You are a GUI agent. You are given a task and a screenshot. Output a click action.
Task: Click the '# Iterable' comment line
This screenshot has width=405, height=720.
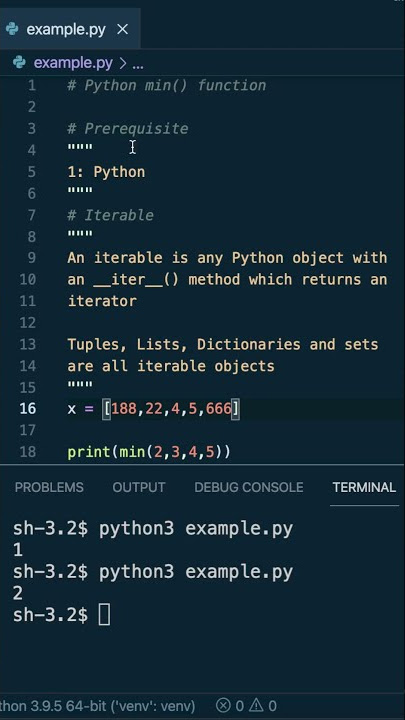[x=110, y=215]
